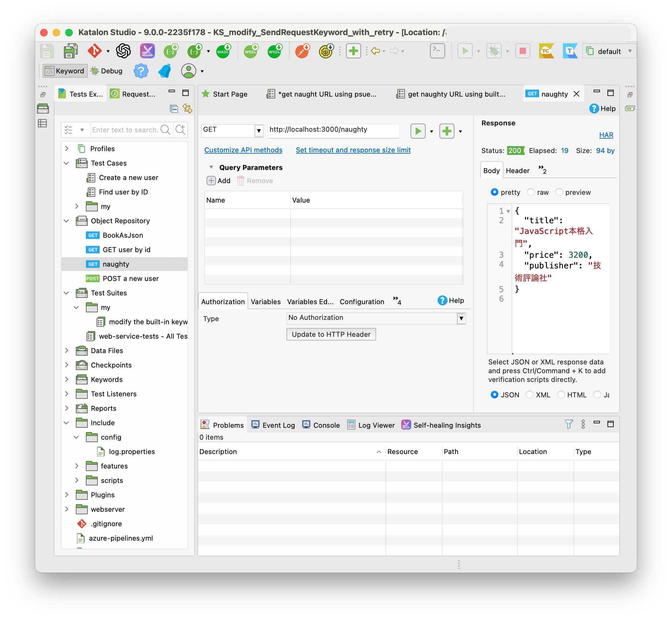Click the Git icon in toolbar

tap(94, 51)
